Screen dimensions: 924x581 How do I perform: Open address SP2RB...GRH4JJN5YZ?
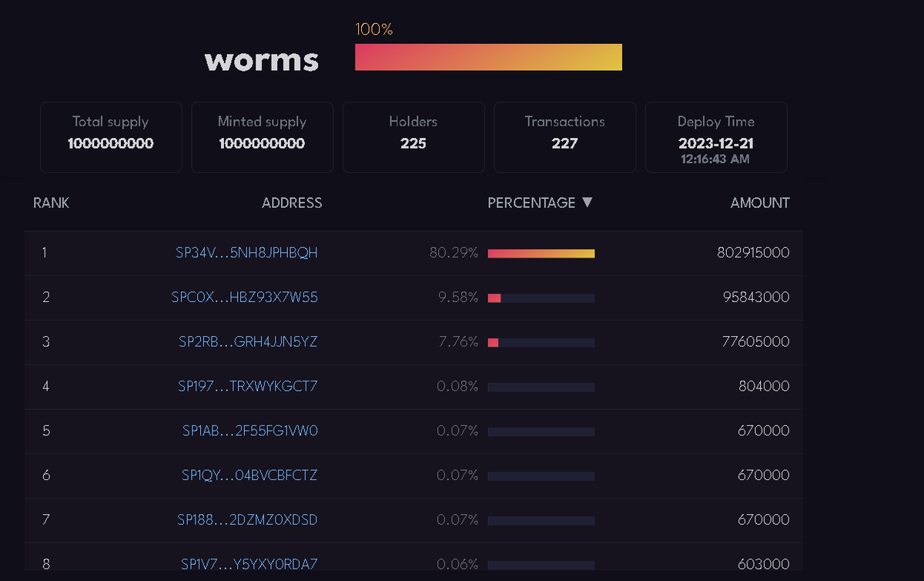pos(248,341)
